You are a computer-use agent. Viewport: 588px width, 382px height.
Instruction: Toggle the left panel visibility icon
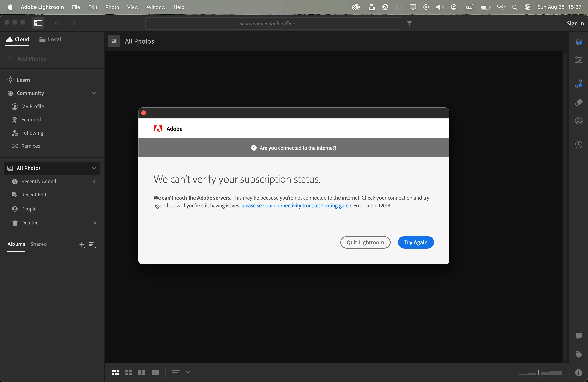click(38, 23)
